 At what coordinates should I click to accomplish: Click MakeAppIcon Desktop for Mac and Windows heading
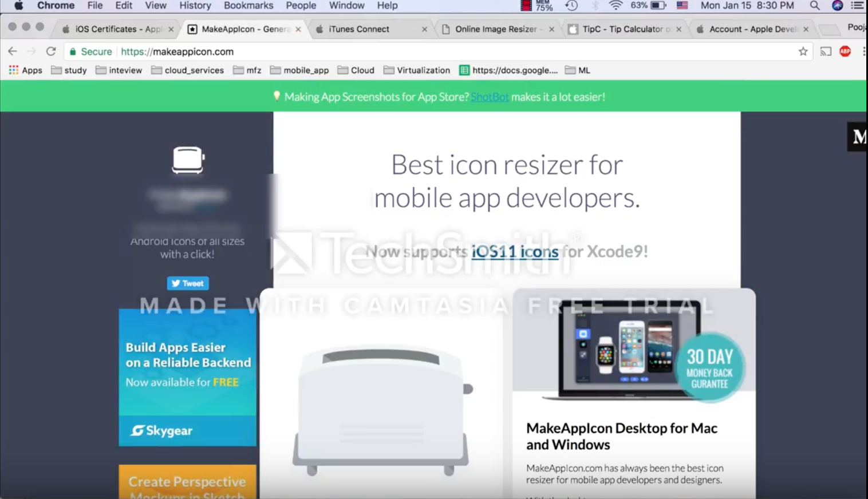[622, 436]
